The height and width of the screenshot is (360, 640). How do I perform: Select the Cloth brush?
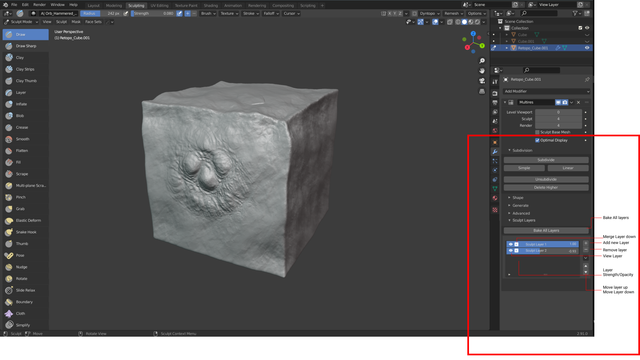25,313
